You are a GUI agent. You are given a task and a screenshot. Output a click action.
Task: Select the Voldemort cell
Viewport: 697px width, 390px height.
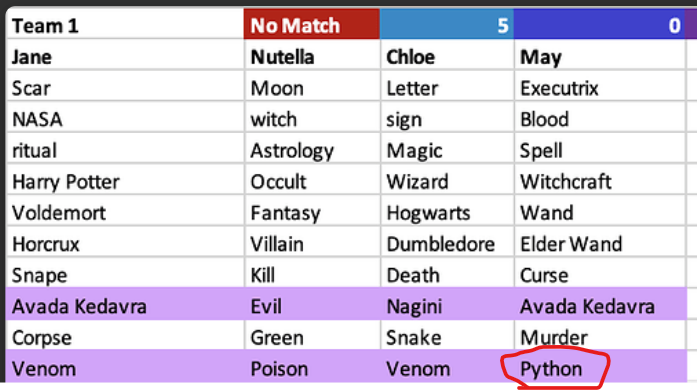[x=125, y=213]
